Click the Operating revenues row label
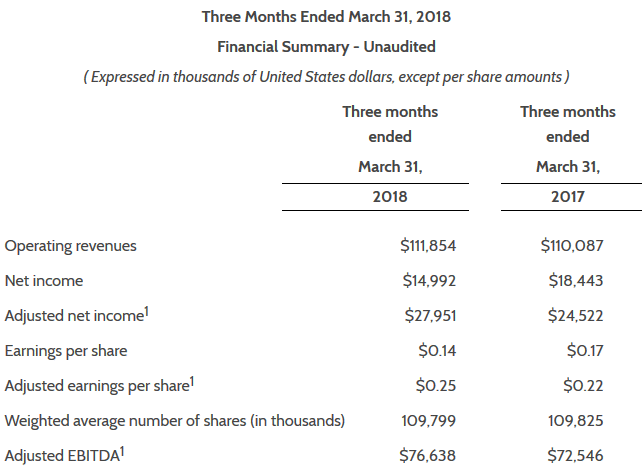This screenshot has height=467, width=644. [x=71, y=246]
